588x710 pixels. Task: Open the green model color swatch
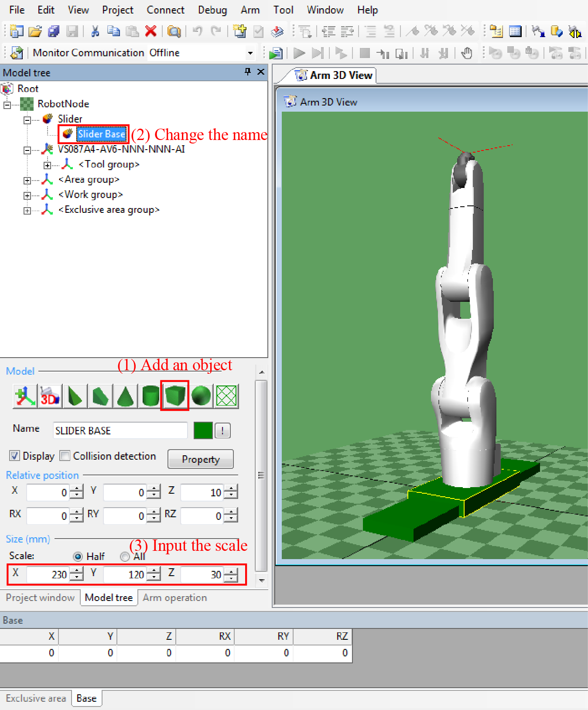[x=203, y=430]
